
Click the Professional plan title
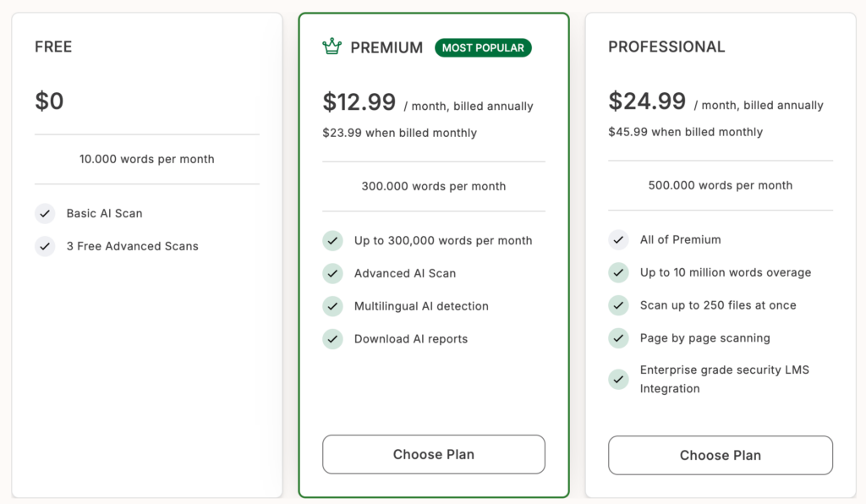click(666, 47)
